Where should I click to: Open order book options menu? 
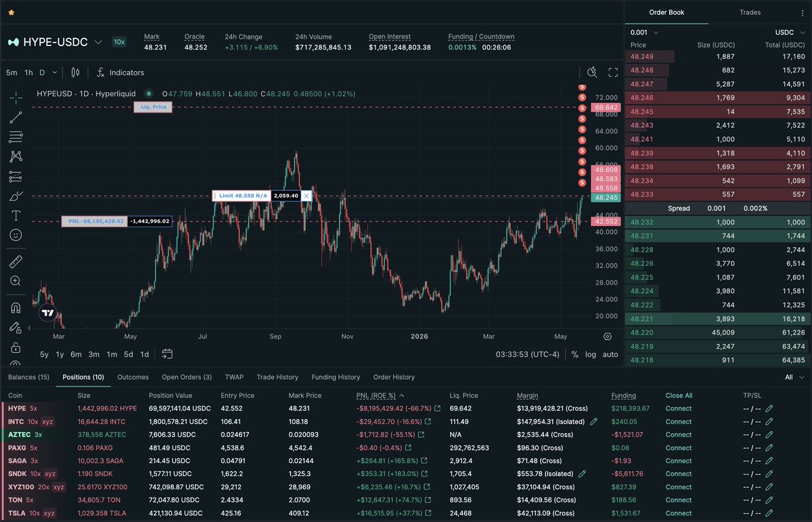(803, 12)
